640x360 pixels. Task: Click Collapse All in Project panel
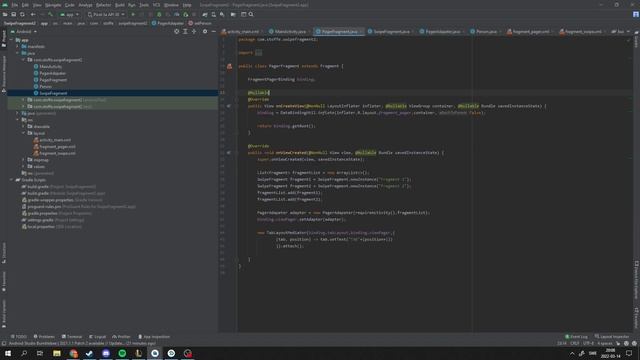pyautogui.click(x=194, y=31)
